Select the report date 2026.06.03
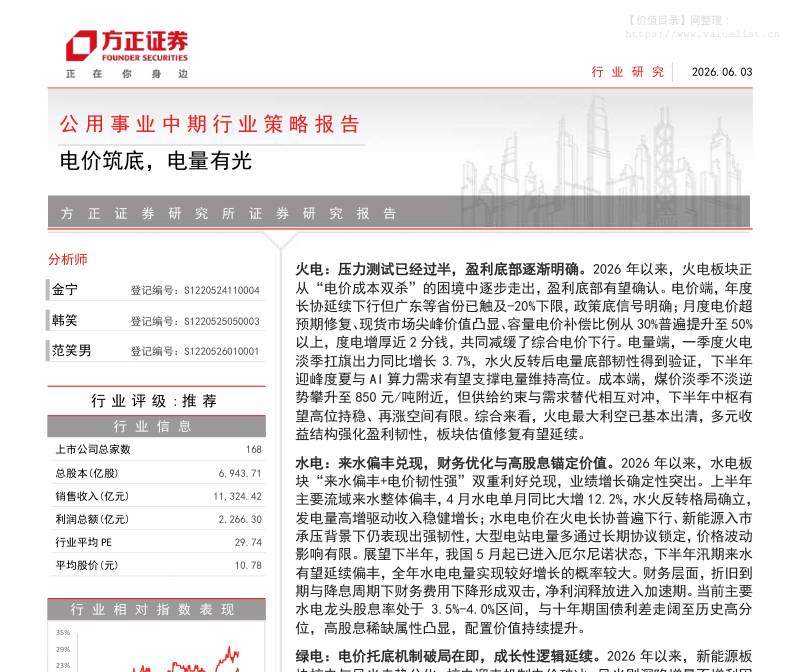Screen dimensions: 800x672 [x=722, y=72]
